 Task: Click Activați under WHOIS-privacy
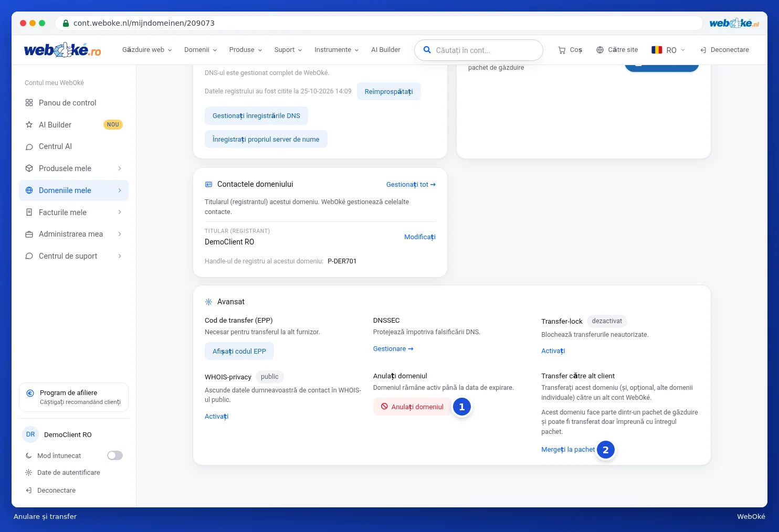click(216, 417)
